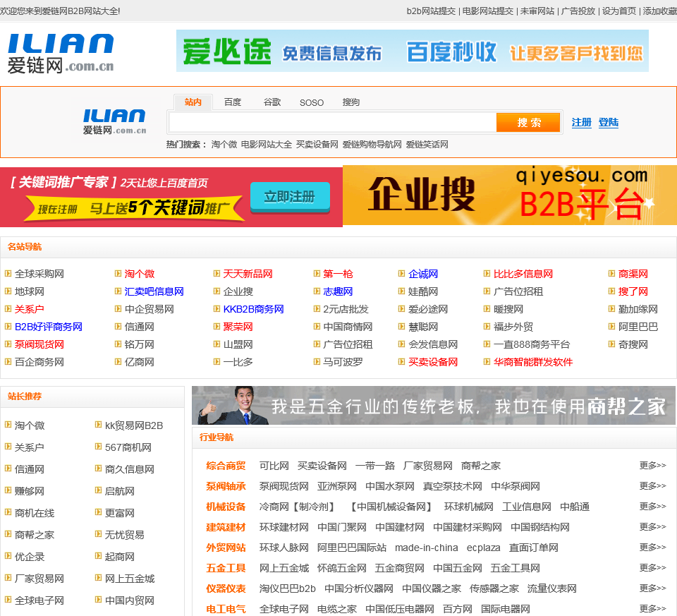
Task: Open the 网上五金城 link in 五金工具 row
Action: click(284, 568)
